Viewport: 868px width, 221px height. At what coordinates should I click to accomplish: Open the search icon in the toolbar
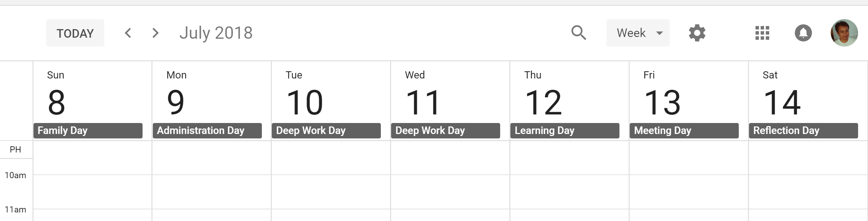tap(579, 33)
